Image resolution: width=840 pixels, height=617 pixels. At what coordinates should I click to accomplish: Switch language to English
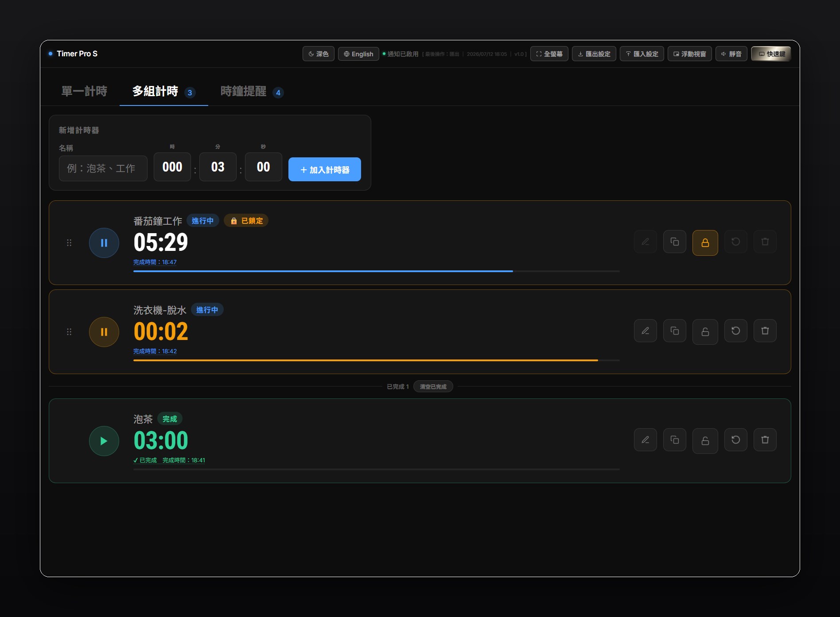click(x=358, y=54)
